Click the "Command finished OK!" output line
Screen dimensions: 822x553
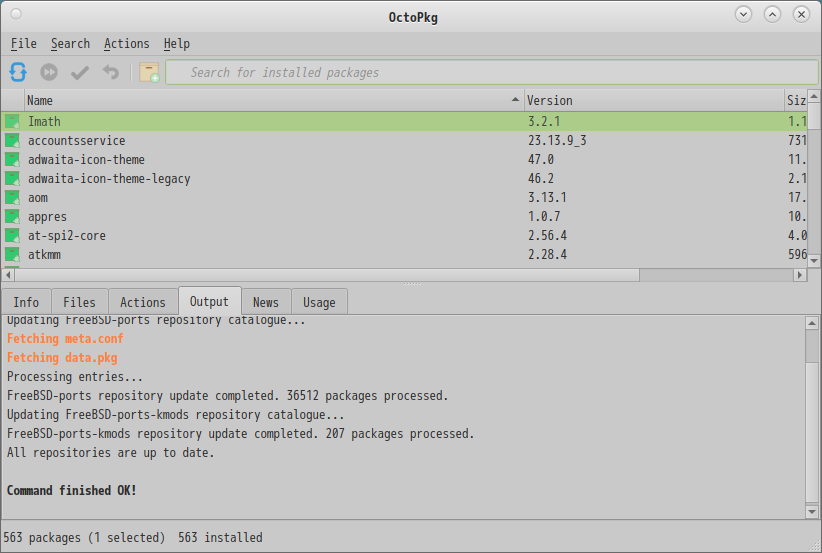coord(71,491)
